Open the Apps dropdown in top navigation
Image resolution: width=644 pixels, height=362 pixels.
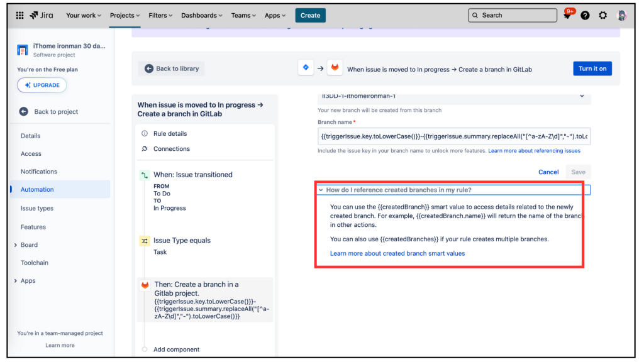point(275,15)
